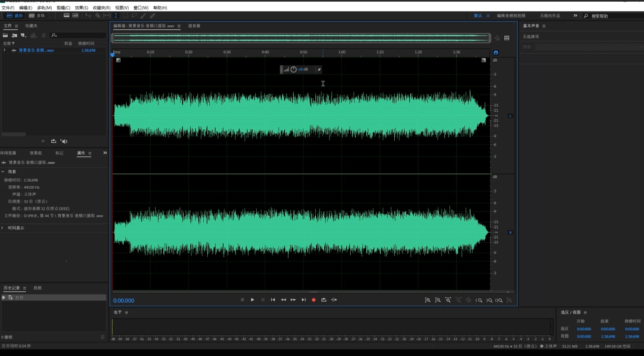Click the trash icon in Files panel
Image resolution: width=644 pixels, height=356 pixels.
tap(44, 35)
